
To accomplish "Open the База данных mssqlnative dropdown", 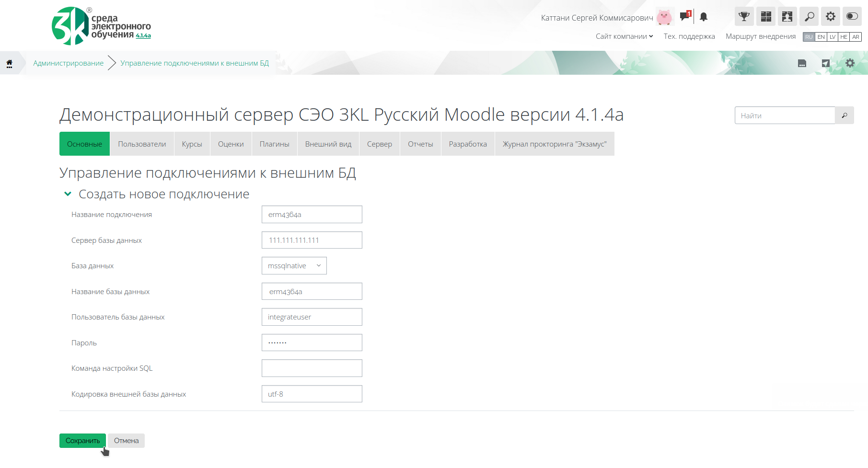I will 294,266.
